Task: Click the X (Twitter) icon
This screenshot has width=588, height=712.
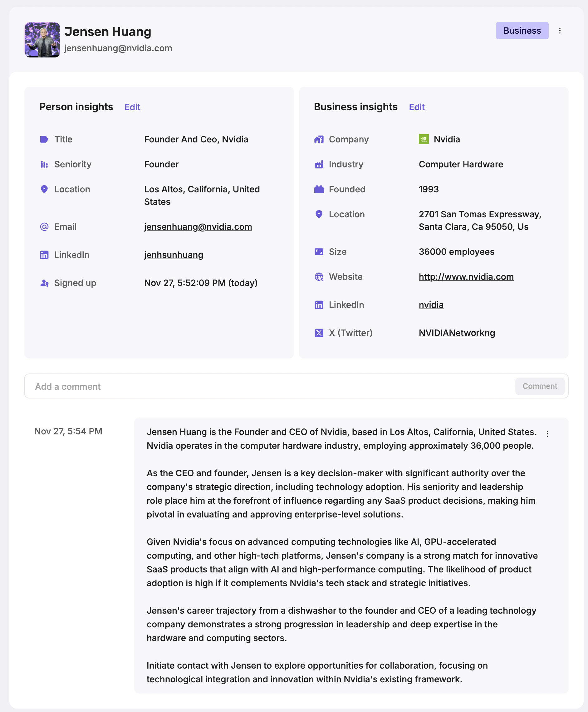Action: click(x=319, y=333)
